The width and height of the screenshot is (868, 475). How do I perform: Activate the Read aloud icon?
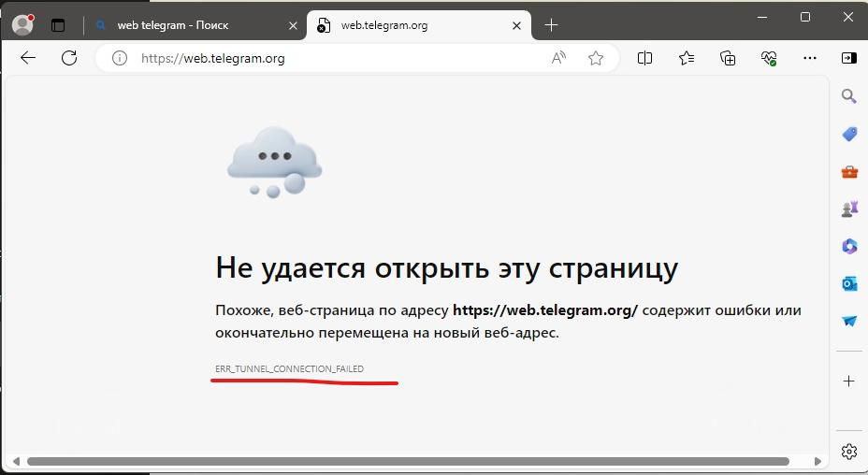pos(558,58)
